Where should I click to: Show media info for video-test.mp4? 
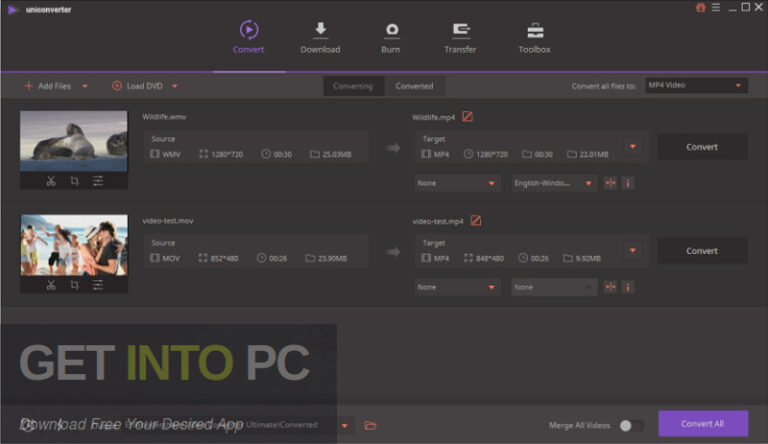click(x=628, y=287)
